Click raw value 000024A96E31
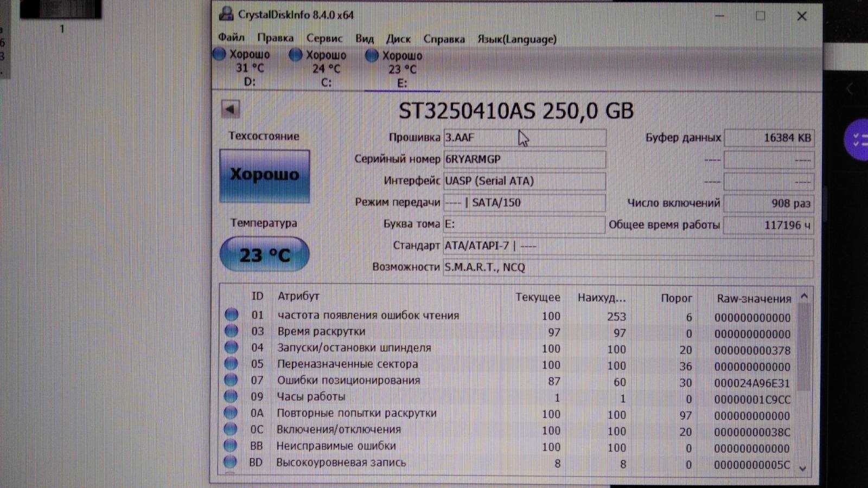Viewport: 868px width, 488px height. (752, 383)
